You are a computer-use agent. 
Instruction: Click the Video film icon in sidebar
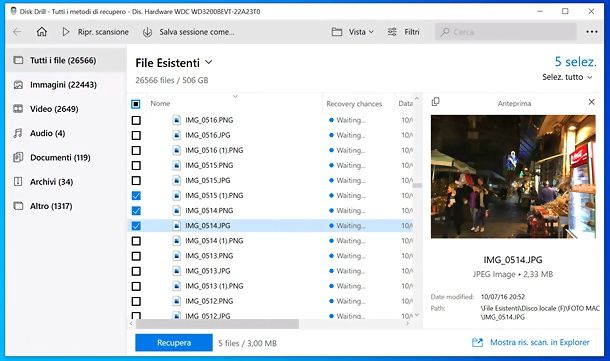coord(18,109)
